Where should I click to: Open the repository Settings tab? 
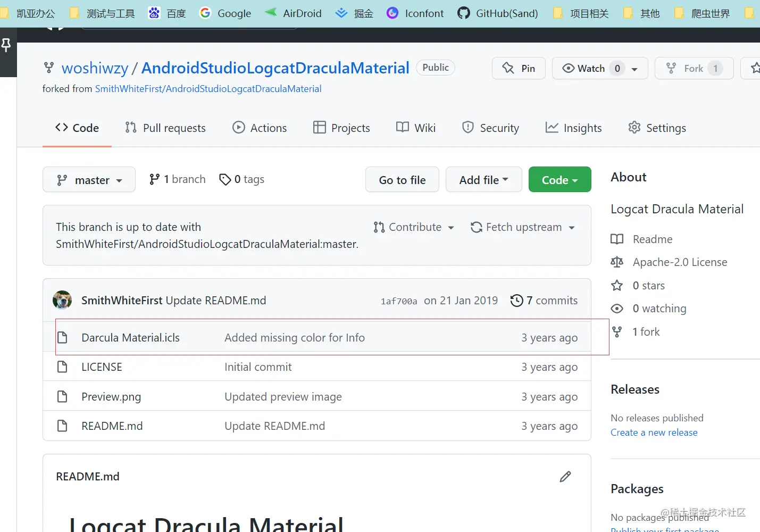(657, 128)
